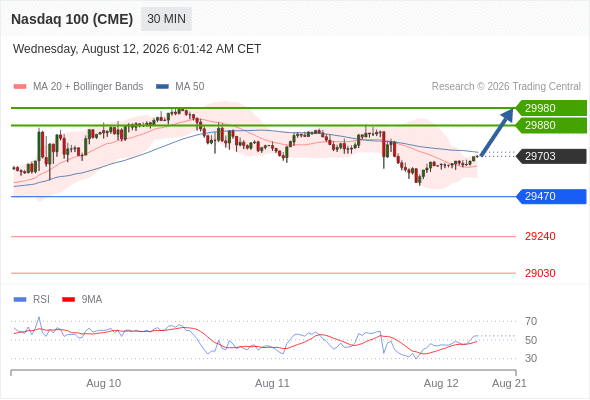This screenshot has height=400, width=590.
Task: Click the current price 29703 tag
Action: (551, 156)
